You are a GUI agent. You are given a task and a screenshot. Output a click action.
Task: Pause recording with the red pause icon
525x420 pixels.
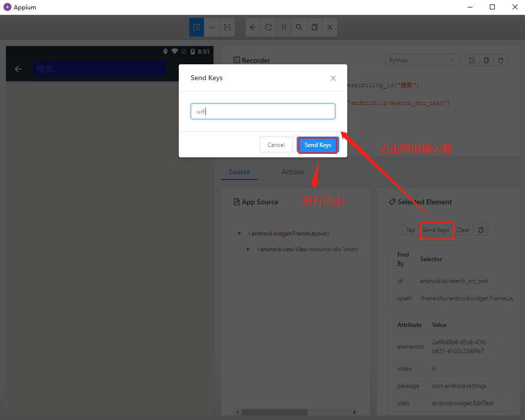click(x=284, y=27)
